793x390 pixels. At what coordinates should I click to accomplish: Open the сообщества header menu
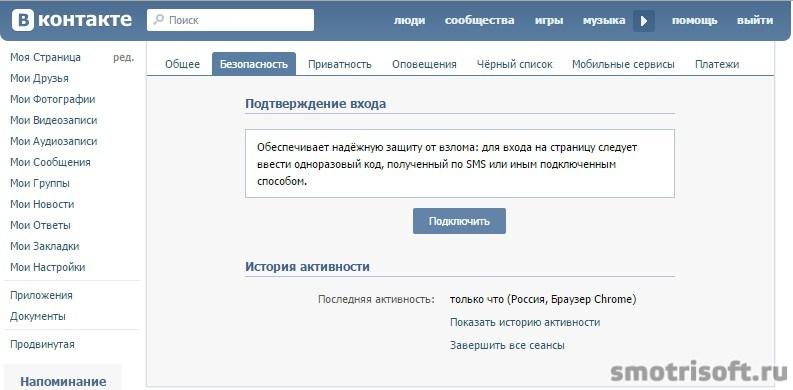pyautogui.click(x=479, y=20)
